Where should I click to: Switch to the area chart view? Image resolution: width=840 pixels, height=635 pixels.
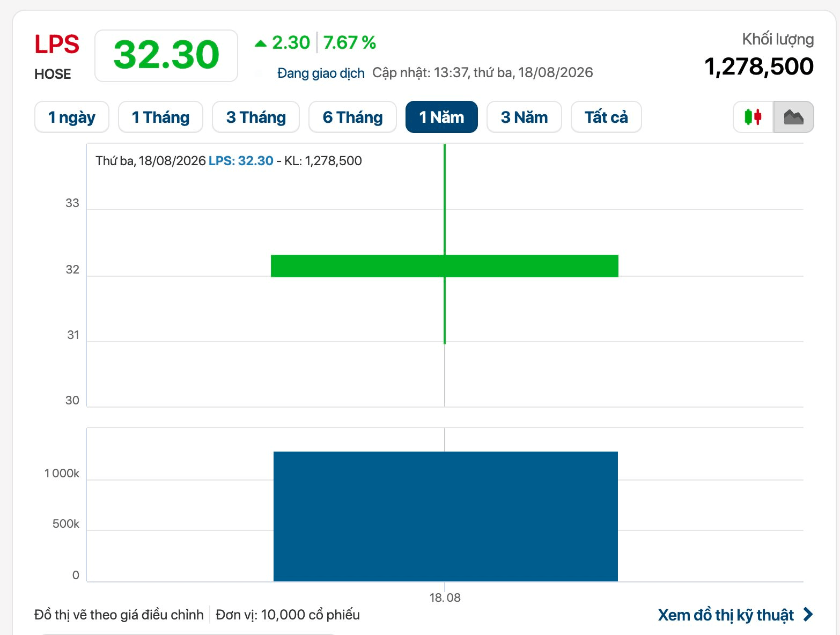(x=794, y=117)
